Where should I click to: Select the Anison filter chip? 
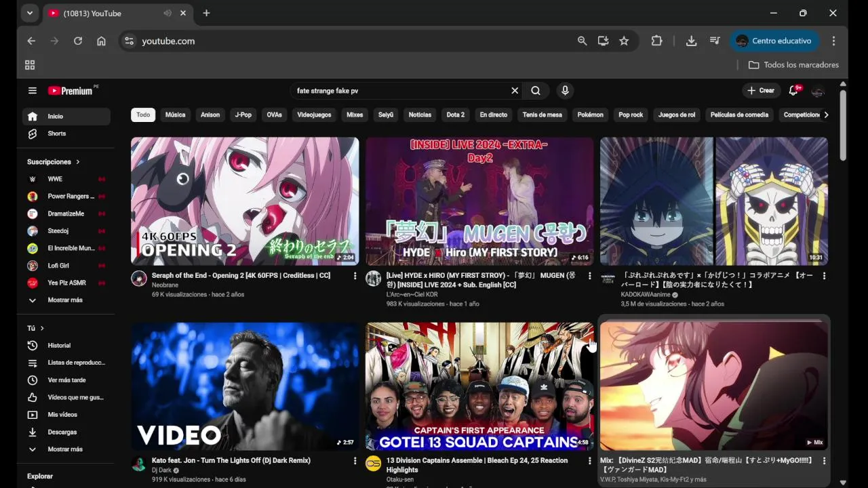point(210,115)
